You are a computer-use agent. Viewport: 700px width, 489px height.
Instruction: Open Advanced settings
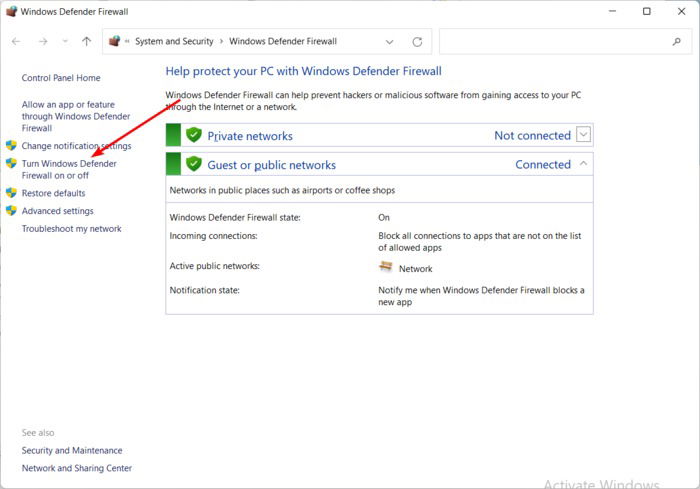[58, 211]
